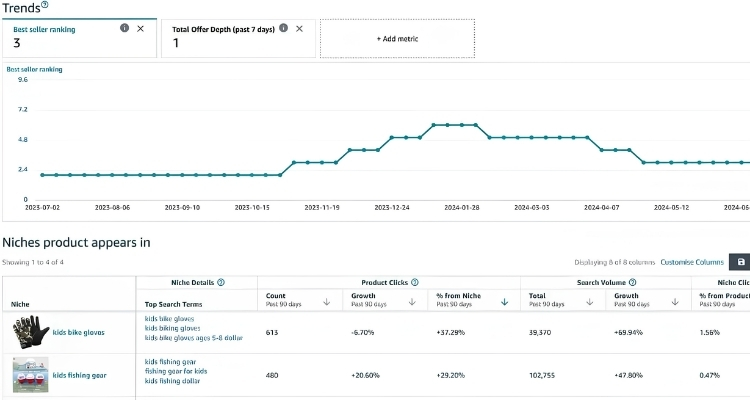This screenshot has width=750, height=400.
Task: Open the Trends help question-mark icon
Action: (44, 5)
